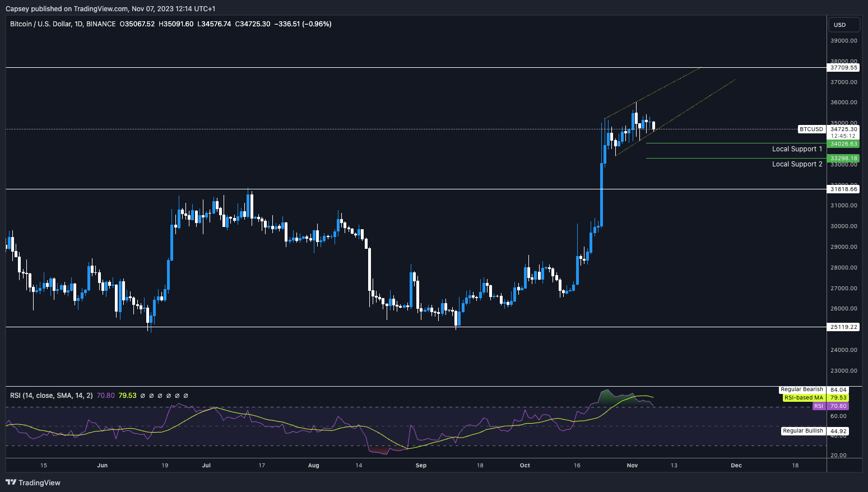Click the 33298.18 green price tag
The height and width of the screenshot is (492, 868).
coord(844,159)
